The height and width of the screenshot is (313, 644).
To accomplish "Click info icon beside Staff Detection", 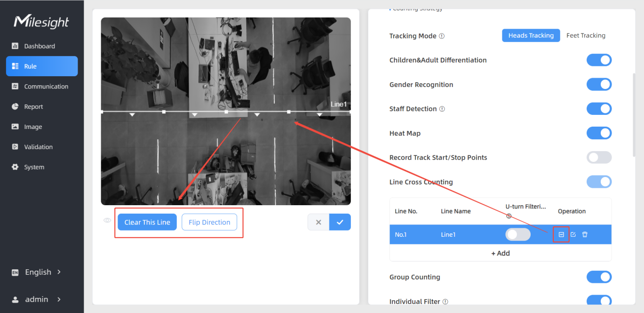I will pos(442,109).
